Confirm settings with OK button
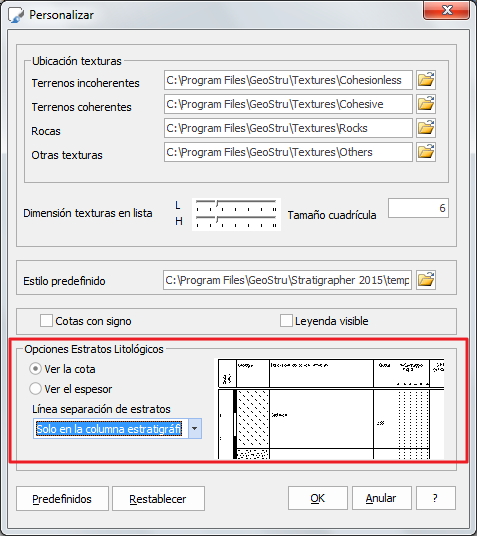Screen dimensions: 477x536 click(318, 498)
